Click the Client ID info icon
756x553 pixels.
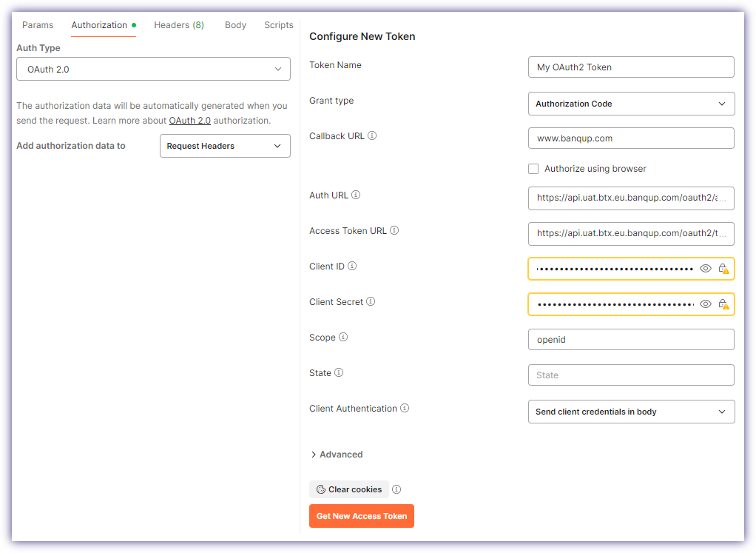coord(353,266)
